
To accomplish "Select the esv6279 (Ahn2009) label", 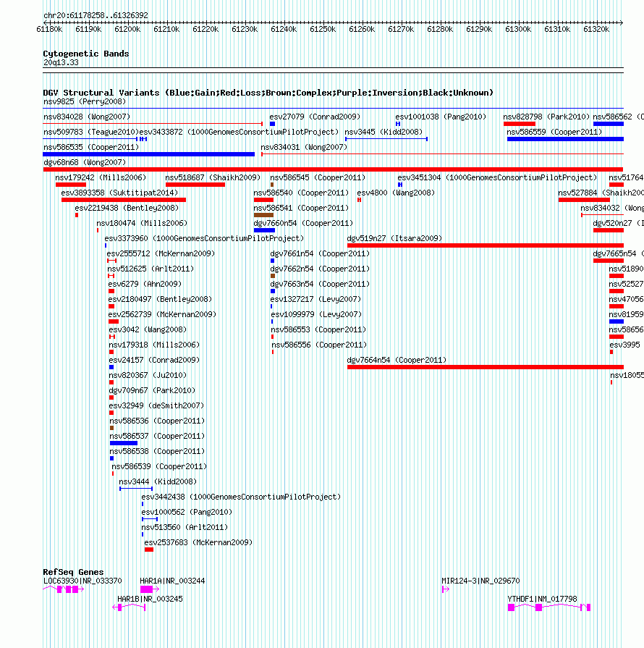I will click(x=145, y=285).
